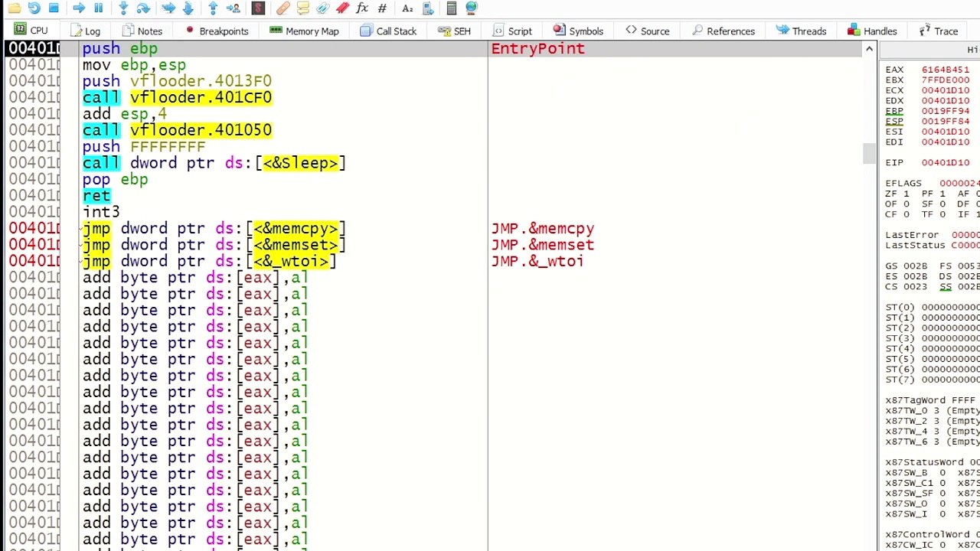
Task: Step over using the curved-arrow icon
Action: click(143, 8)
